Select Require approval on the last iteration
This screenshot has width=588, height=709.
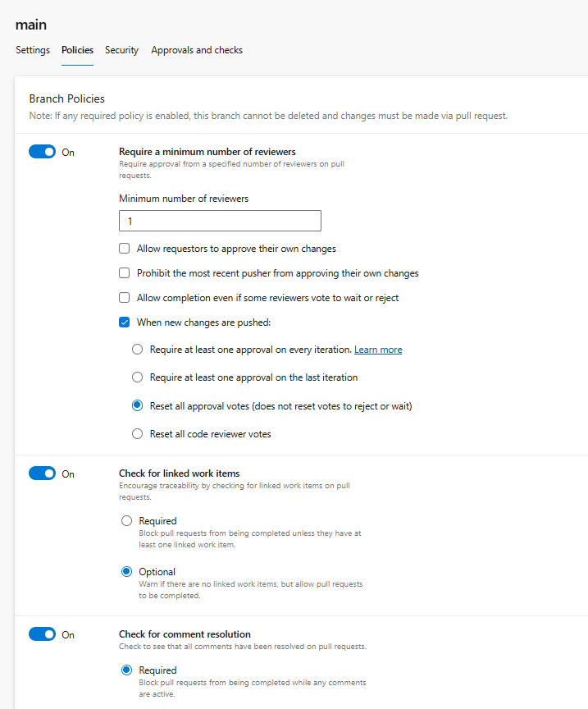(x=138, y=377)
